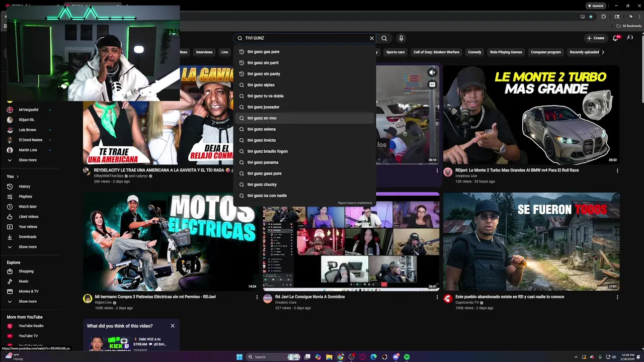
Task: Open options for 'pueblo abandonado' video
Action: tap(617, 297)
